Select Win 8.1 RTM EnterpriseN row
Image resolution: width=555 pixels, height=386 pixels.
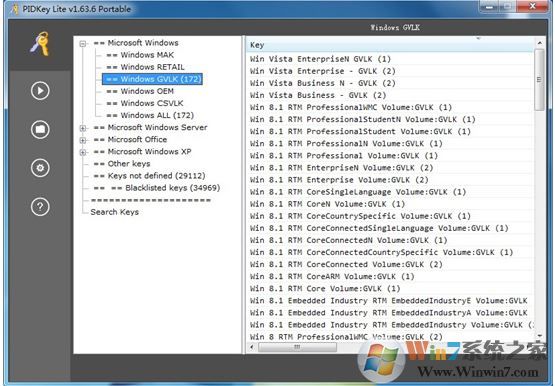389,168
